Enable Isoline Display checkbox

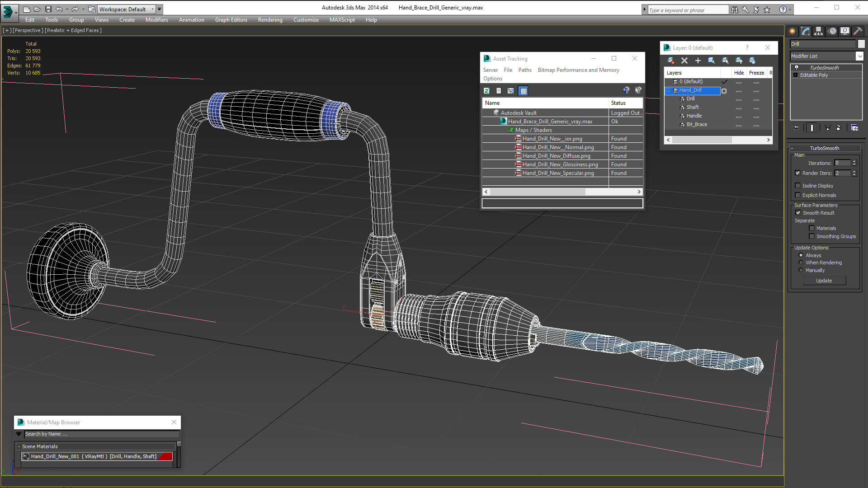pos(797,185)
